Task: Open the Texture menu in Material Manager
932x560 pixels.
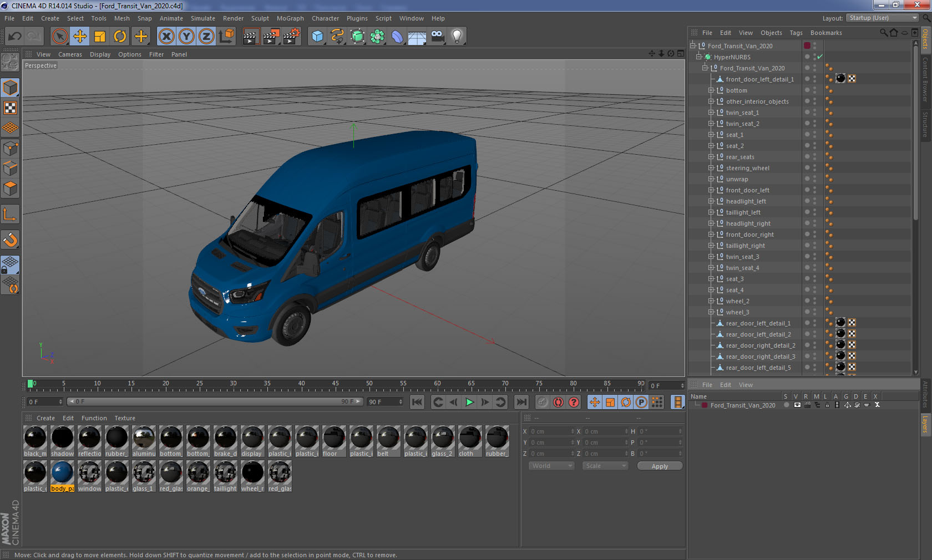Action: (x=125, y=418)
